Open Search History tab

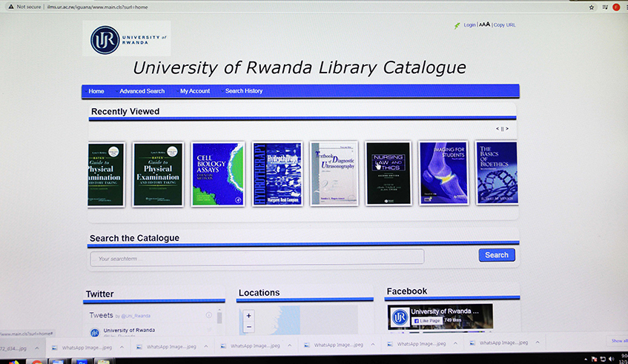coord(243,91)
